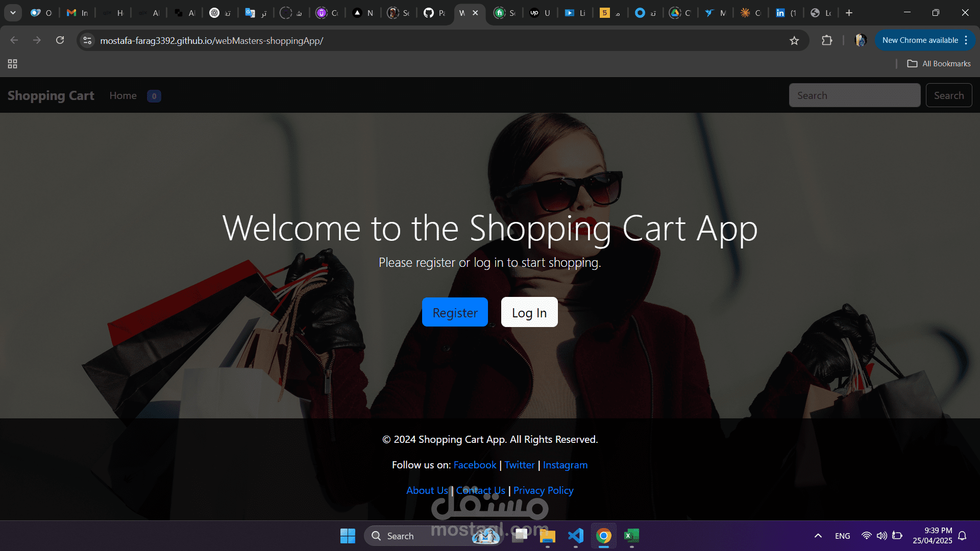Click the cart count badge
This screenshot has height=551, width=980.
[154, 96]
